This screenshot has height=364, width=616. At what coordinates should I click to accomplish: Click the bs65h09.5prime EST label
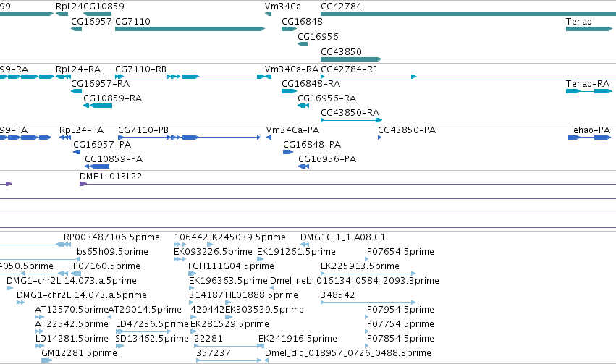coord(112,252)
